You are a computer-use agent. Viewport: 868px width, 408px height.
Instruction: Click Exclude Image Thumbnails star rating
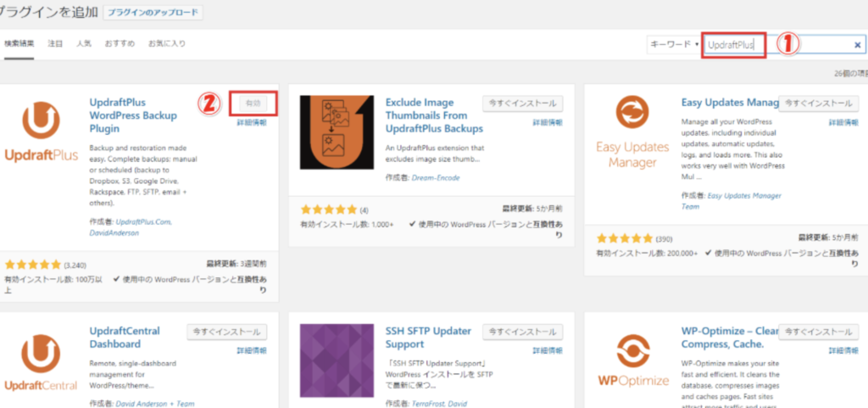(x=329, y=210)
